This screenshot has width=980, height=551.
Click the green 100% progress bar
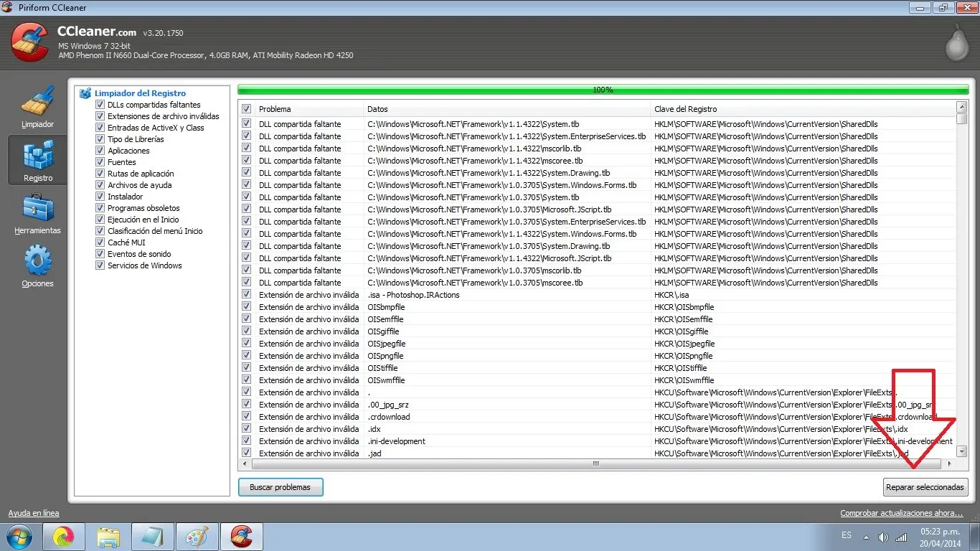tap(603, 90)
